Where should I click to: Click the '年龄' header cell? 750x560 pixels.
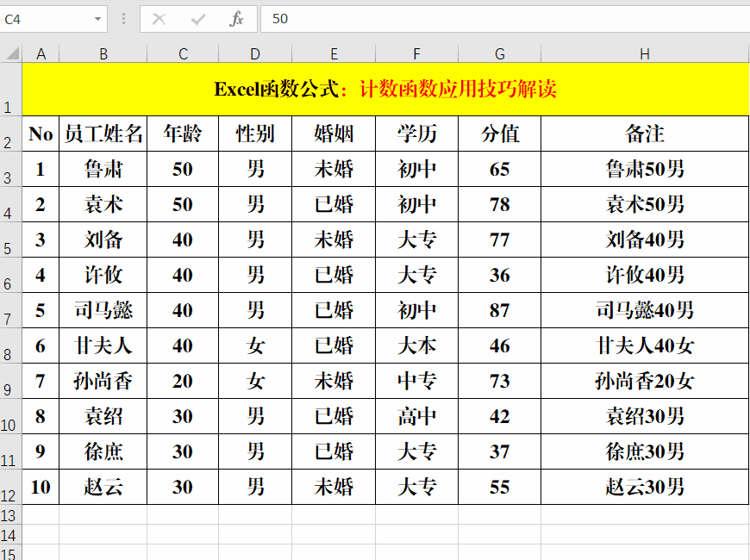pos(183,134)
